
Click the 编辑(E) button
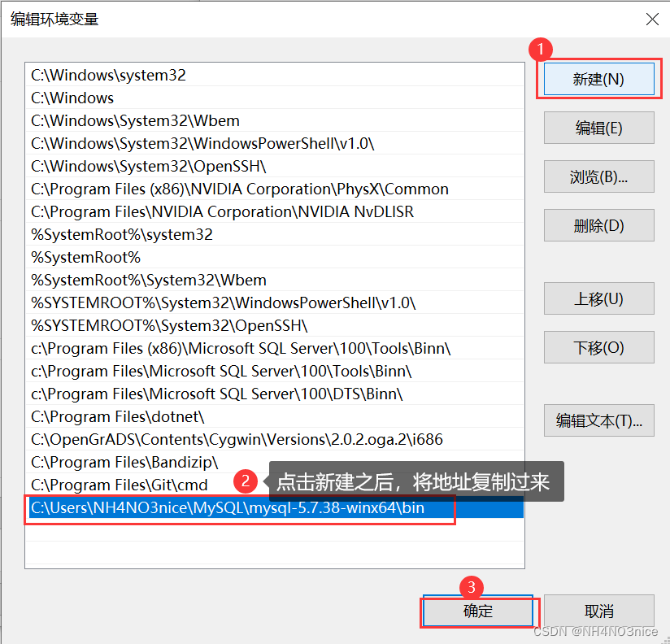tap(598, 128)
